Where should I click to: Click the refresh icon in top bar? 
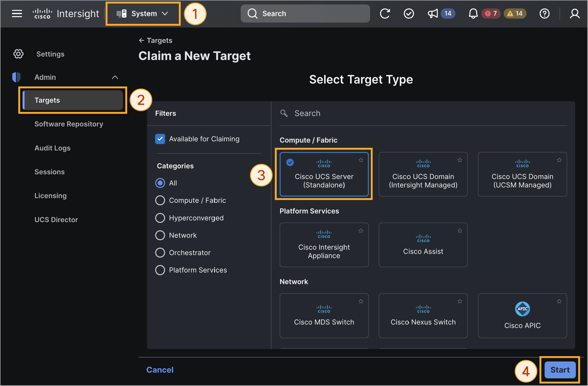(x=385, y=14)
